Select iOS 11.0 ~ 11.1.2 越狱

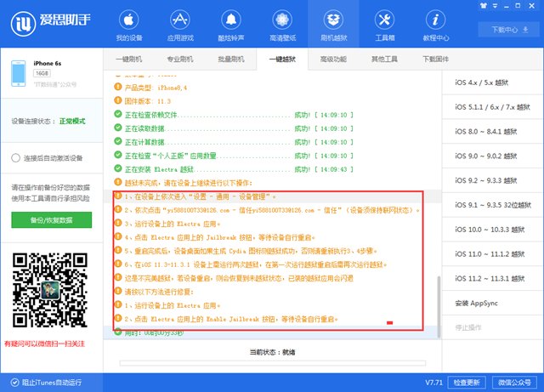click(x=493, y=253)
